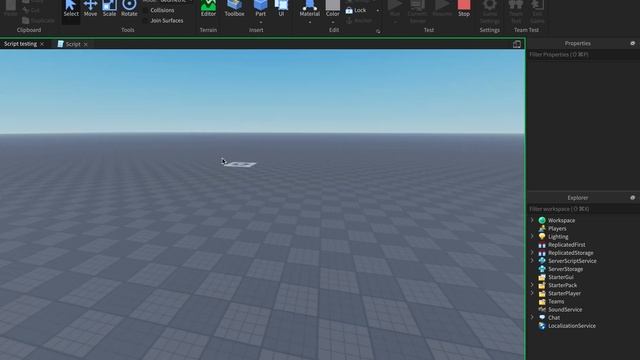Click the ServerScriptService icon
This screenshot has width=640, height=360.
tap(542, 261)
